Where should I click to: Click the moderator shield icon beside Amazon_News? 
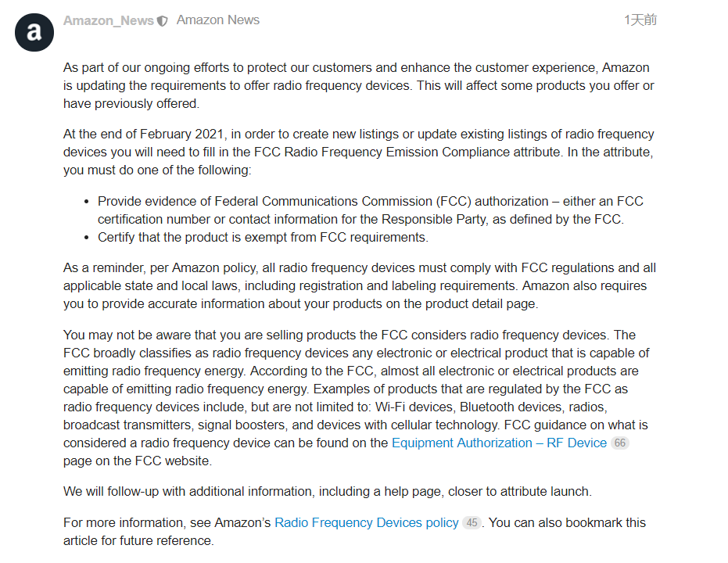[x=163, y=21]
